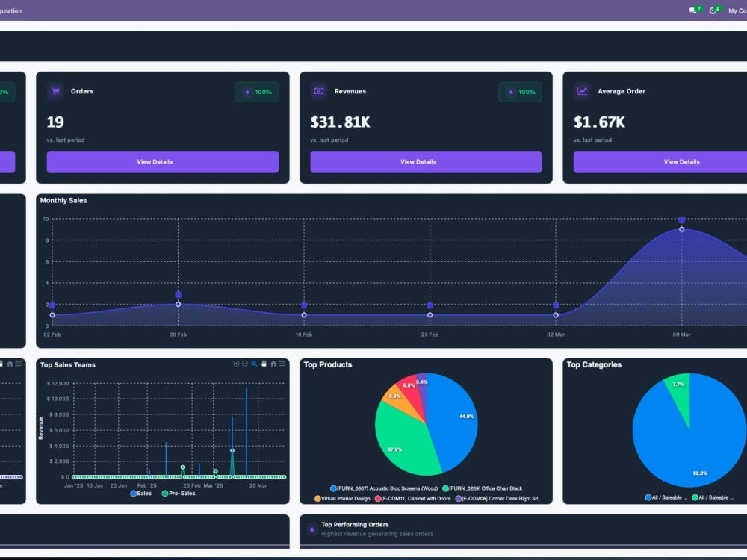Toggle Office Chair Black legend item

tap(482, 488)
